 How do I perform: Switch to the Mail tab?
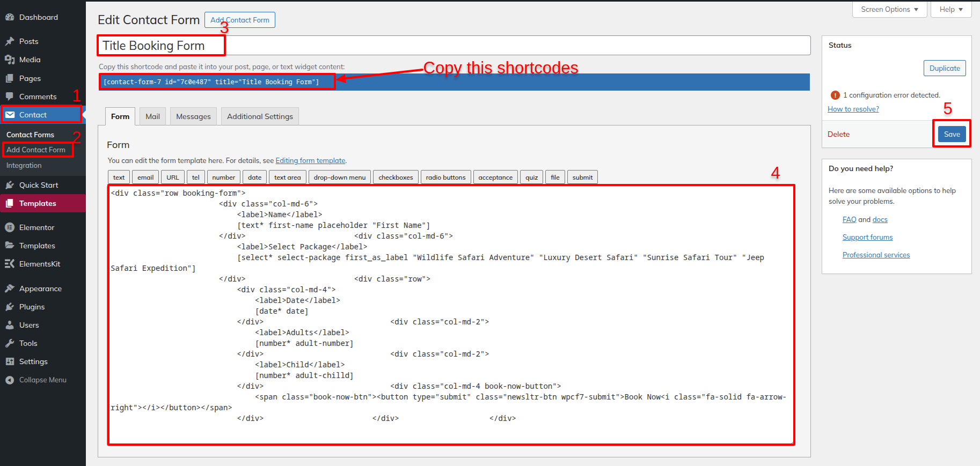[x=152, y=116]
